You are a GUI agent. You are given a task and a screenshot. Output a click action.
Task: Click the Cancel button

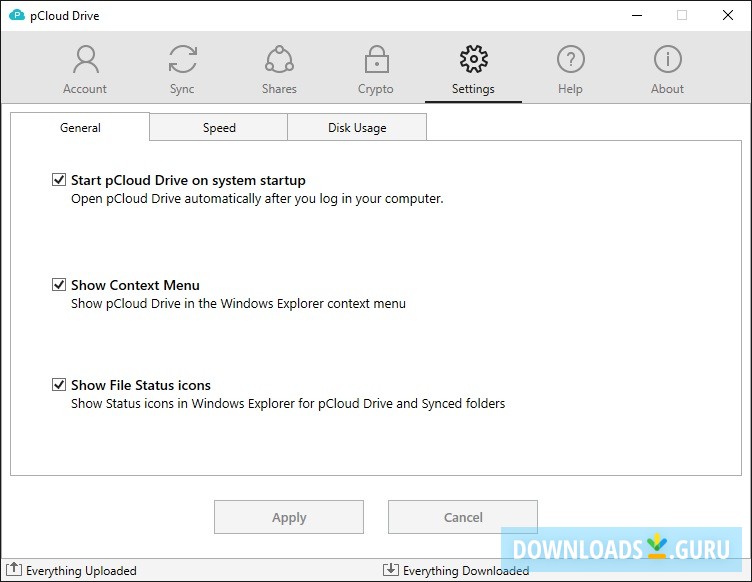[463, 517]
